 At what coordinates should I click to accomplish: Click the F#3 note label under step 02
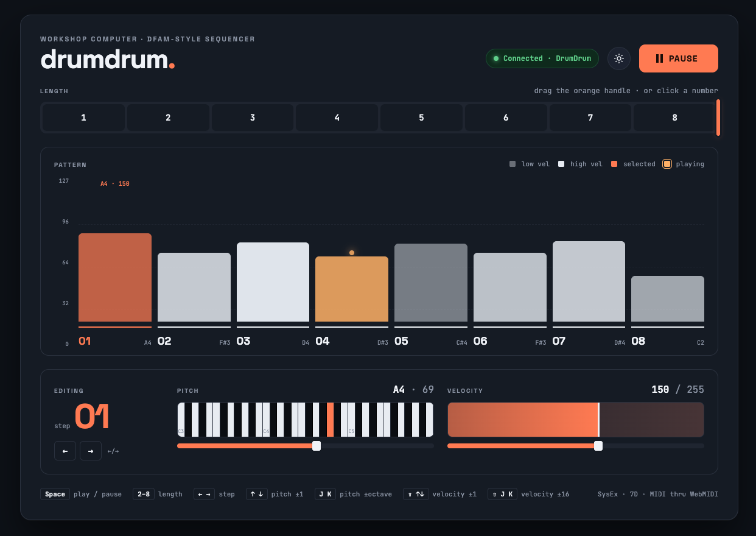click(x=225, y=343)
